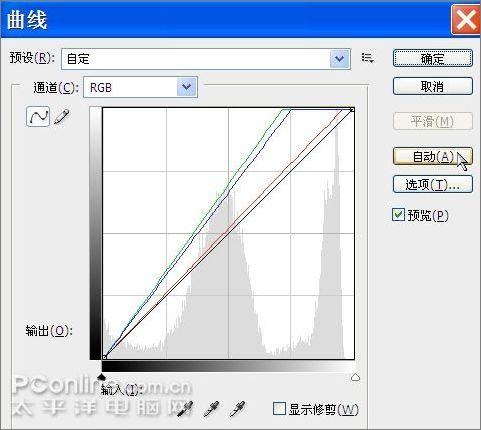Select the curve's top-right end point
Screen dimensions: 481x430
[352, 110]
